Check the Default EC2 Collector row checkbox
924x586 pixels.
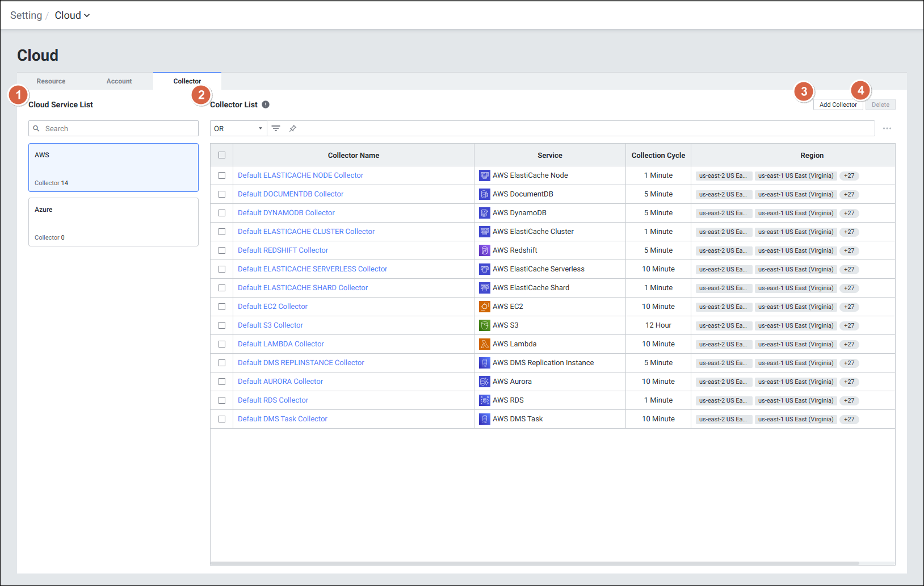click(x=222, y=307)
